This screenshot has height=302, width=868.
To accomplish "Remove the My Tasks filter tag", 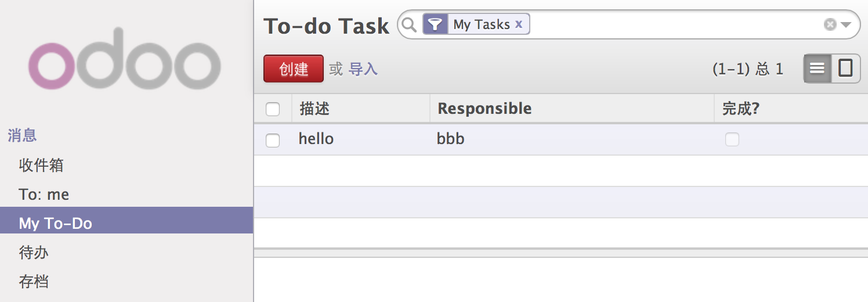I will pos(519,24).
